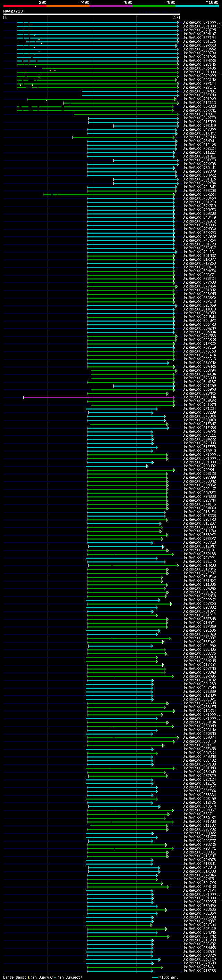Select the UniRef100_A9DFY1 entry

(x=199, y=848)
